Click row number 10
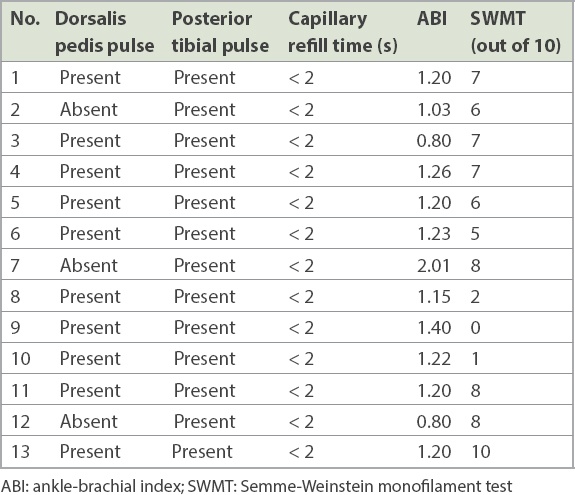575x495 pixels. [21, 359]
